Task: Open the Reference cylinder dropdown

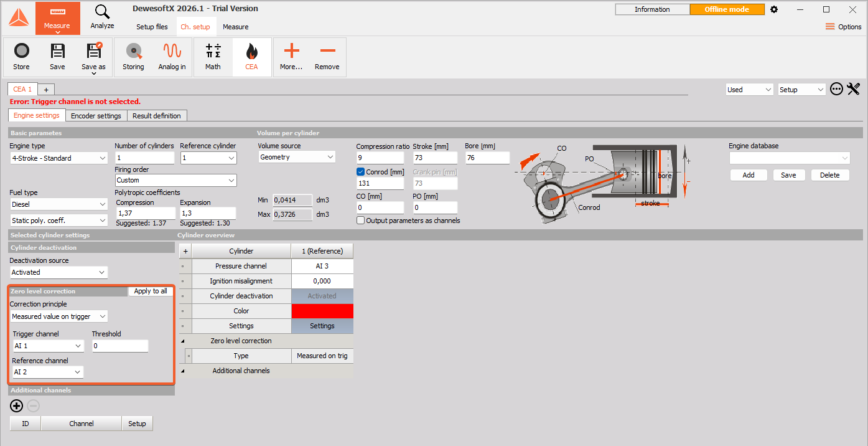Action: pyautogui.click(x=208, y=158)
